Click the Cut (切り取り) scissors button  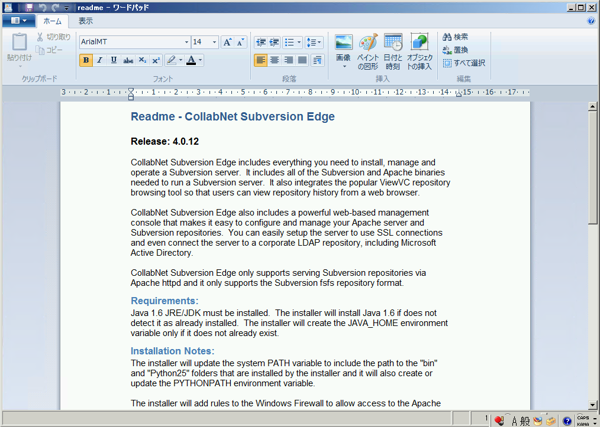pos(54,37)
